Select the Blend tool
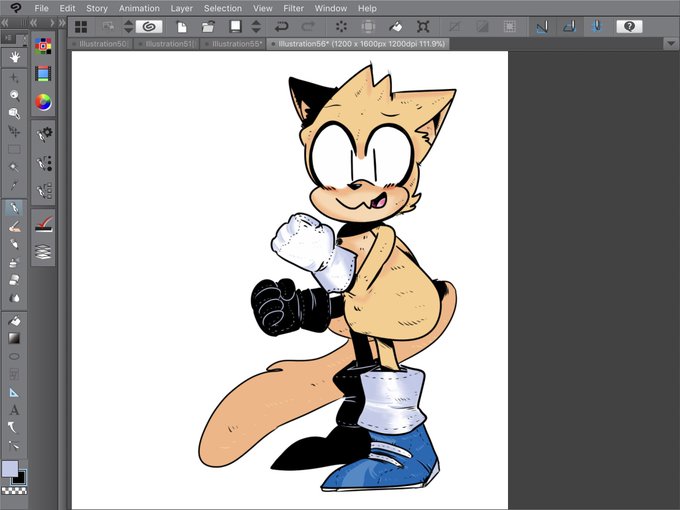The width and height of the screenshot is (680, 510). pyautogui.click(x=14, y=298)
